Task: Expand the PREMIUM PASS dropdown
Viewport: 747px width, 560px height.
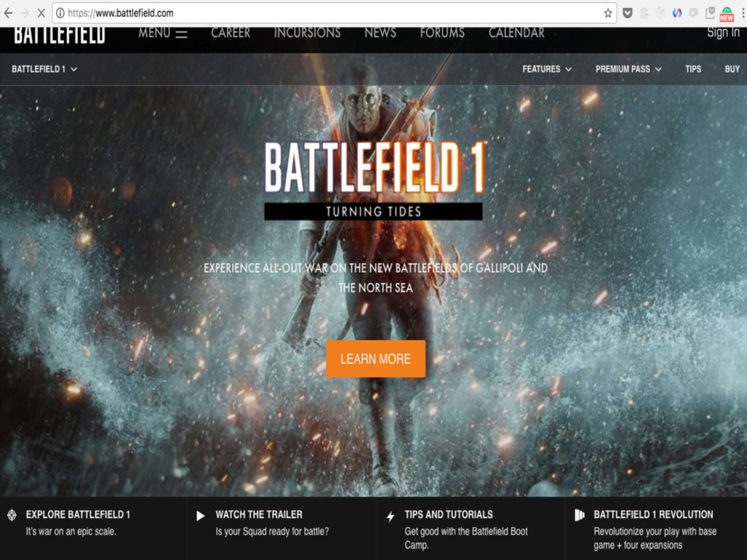Action: point(628,69)
